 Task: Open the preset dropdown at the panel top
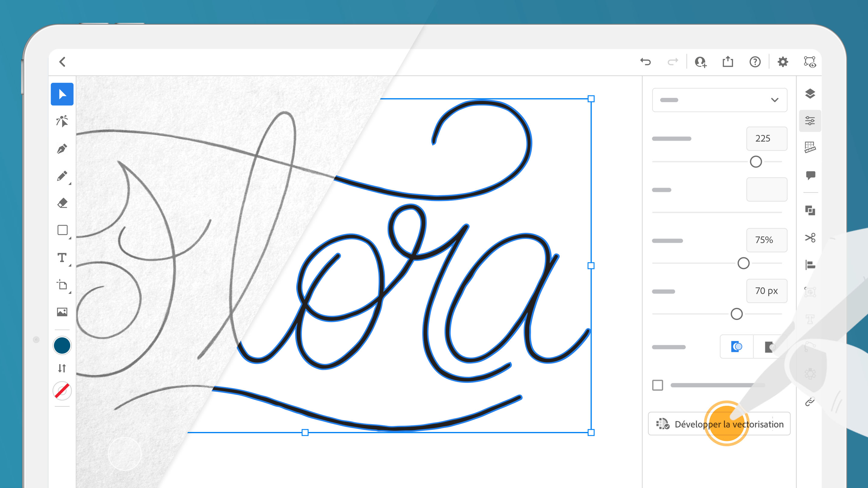pyautogui.click(x=719, y=100)
